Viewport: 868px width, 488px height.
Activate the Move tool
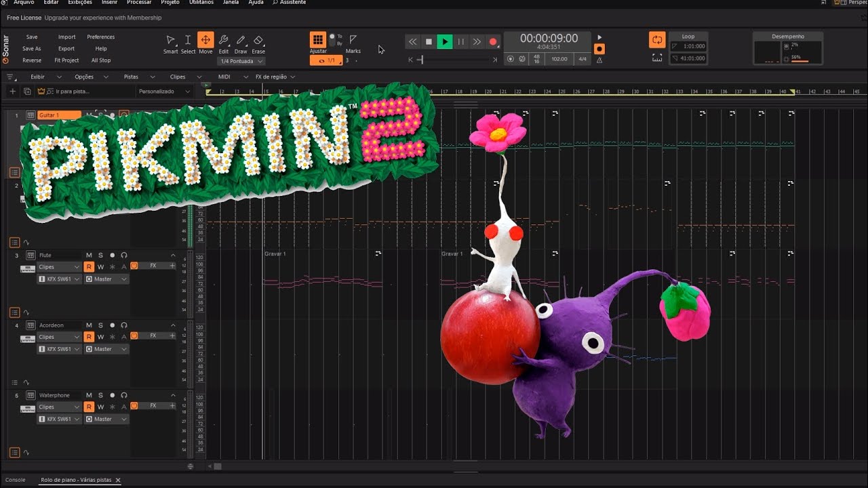coord(205,40)
